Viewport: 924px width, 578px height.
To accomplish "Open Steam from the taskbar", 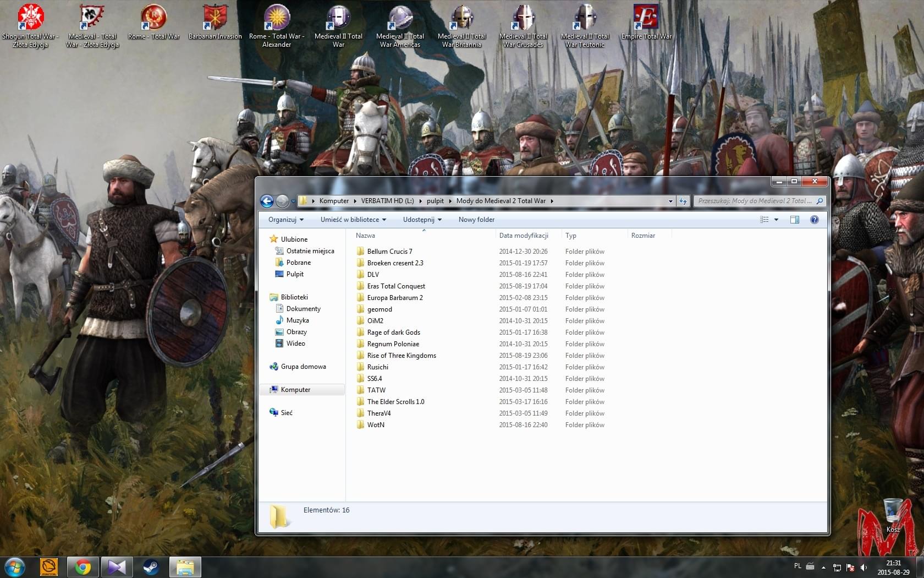I will tap(151, 566).
